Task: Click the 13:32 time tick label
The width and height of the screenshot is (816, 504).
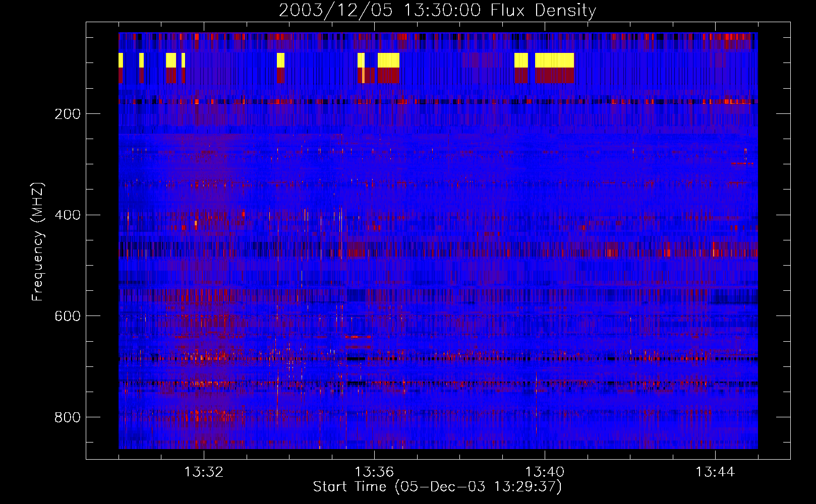Action: 204,472
